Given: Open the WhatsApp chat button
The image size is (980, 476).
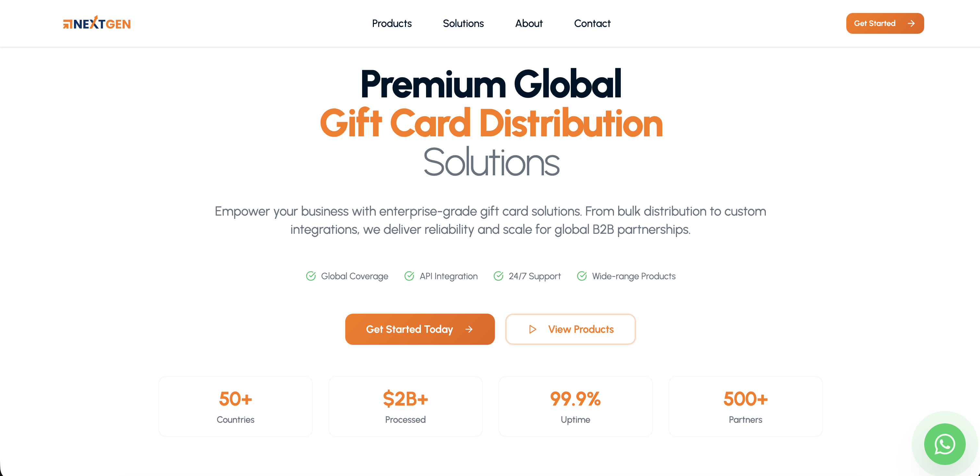Looking at the screenshot, I should click(944, 444).
